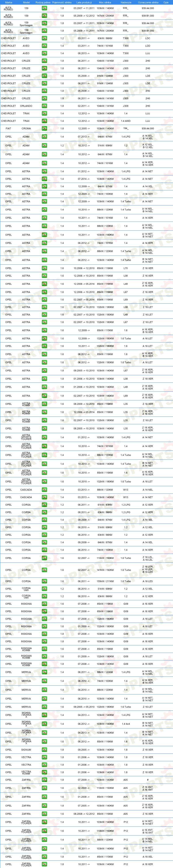Image resolution: width=173 pixels, height=868 pixels.
Task: Select fuel icon of Opel Adam 1.4 LPG
Action: 44,137
